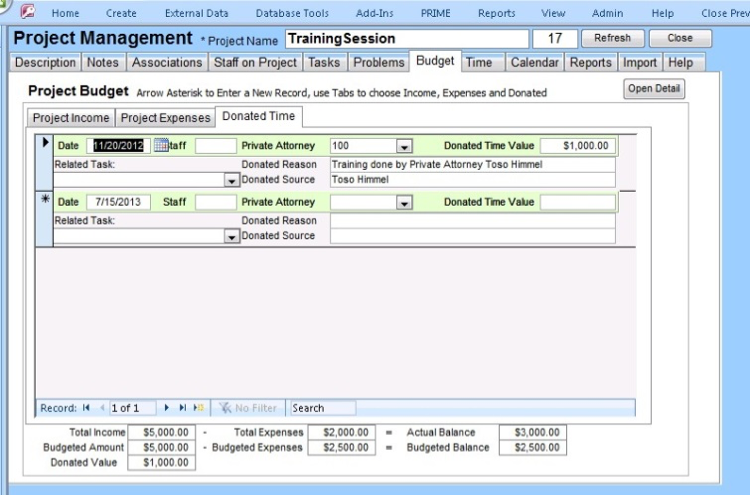Open Related Task dropdown in first record

coord(232,181)
